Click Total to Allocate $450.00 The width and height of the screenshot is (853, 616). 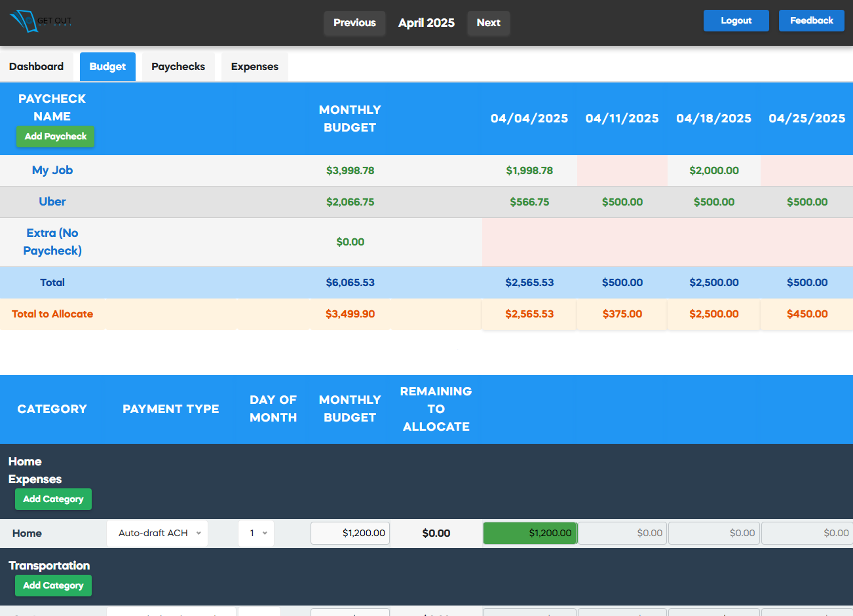pyautogui.click(x=807, y=314)
